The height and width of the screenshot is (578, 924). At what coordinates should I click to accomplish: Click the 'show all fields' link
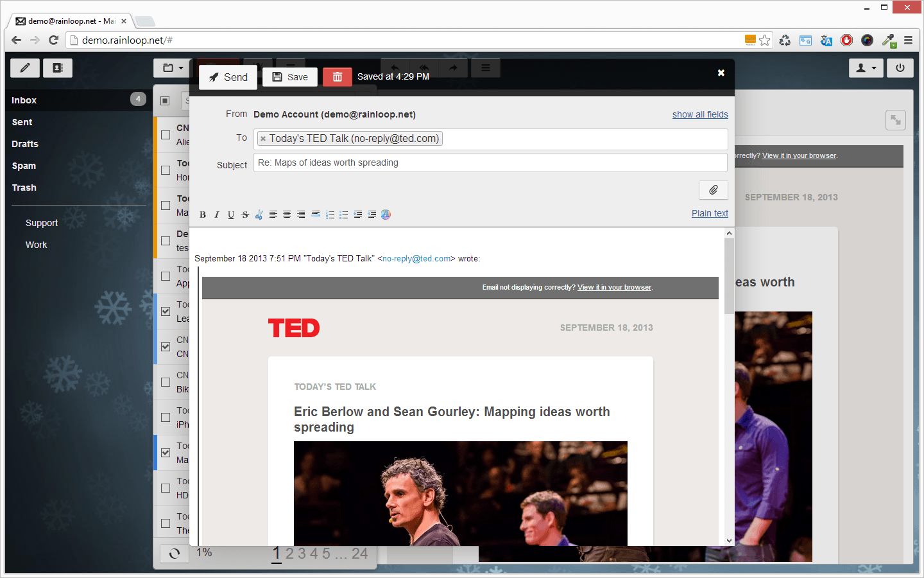[x=700, y=114]
